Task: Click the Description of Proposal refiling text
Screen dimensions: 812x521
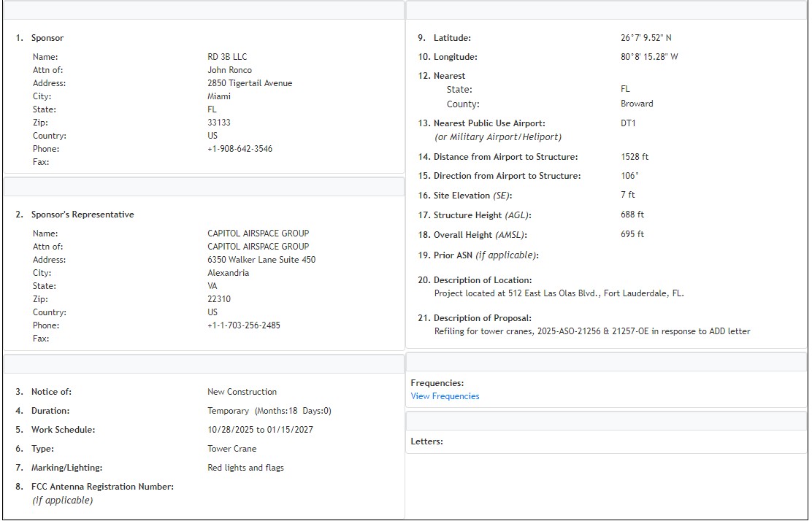Action: click(591, 331)
